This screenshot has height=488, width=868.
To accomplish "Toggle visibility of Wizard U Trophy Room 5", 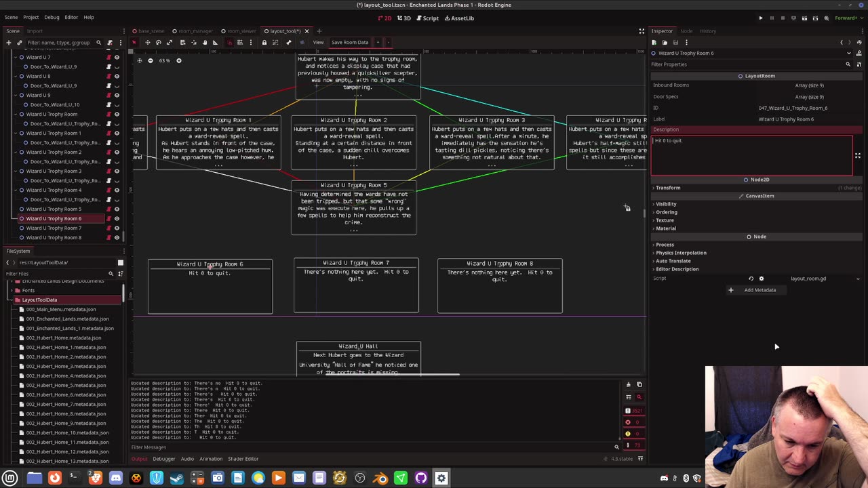I will pyautogui.click(x=117, y=209).
